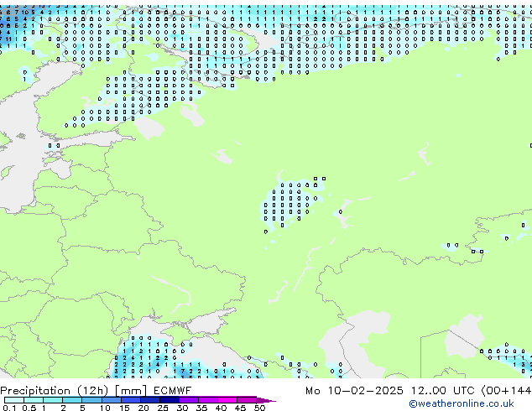
Task: Click the '20' legend scale label
Action: (143, 408)
